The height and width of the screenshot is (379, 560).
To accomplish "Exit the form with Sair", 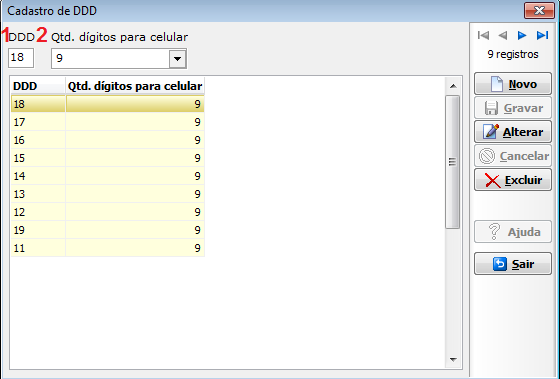I will [x=513, y=264].
